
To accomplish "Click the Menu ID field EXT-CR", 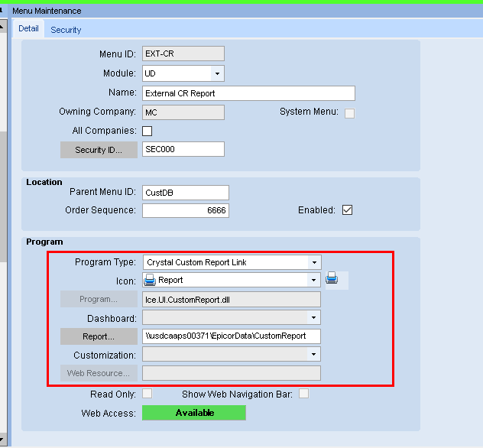I will [x=183, y=54].
